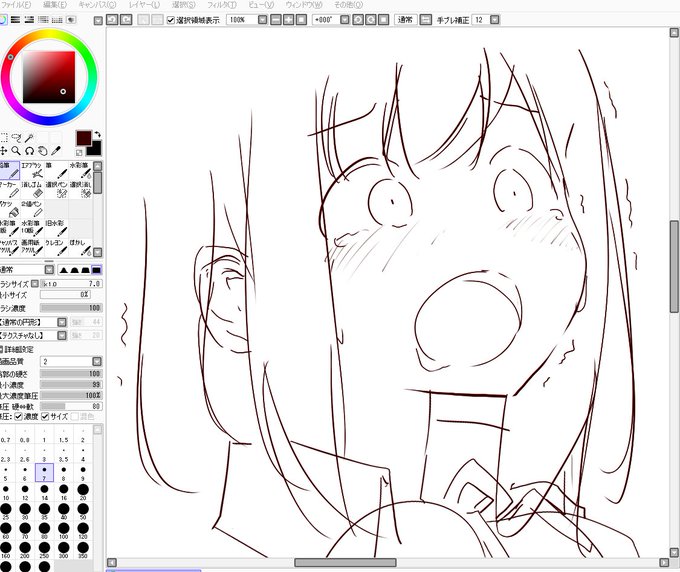Choose the 消しゴム eraser tool
This screenshot has height=572, width=680.
32,190
